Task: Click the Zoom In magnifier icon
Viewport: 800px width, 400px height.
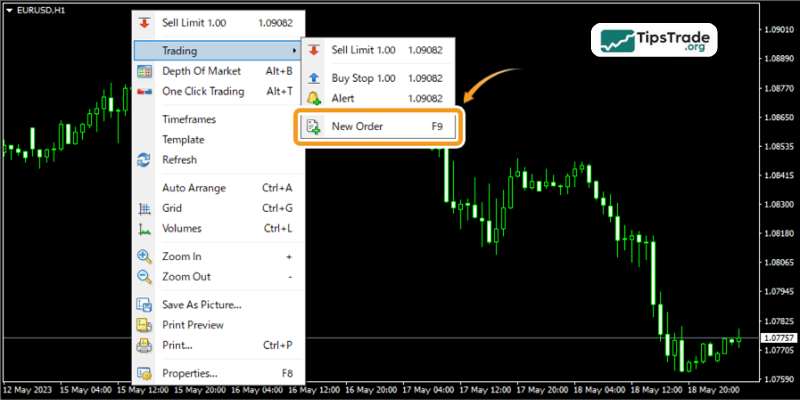Action: 145,256
